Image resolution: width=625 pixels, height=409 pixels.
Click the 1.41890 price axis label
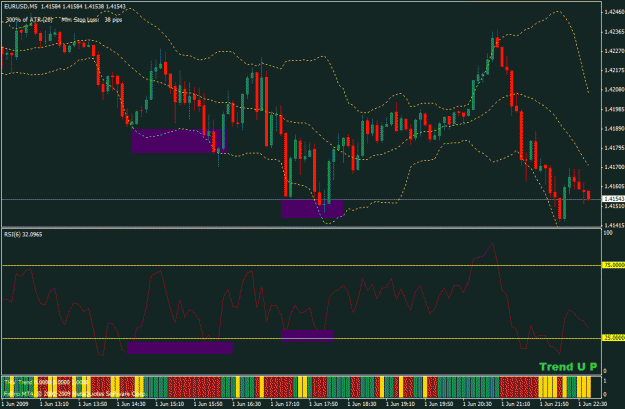coord(614,129)
